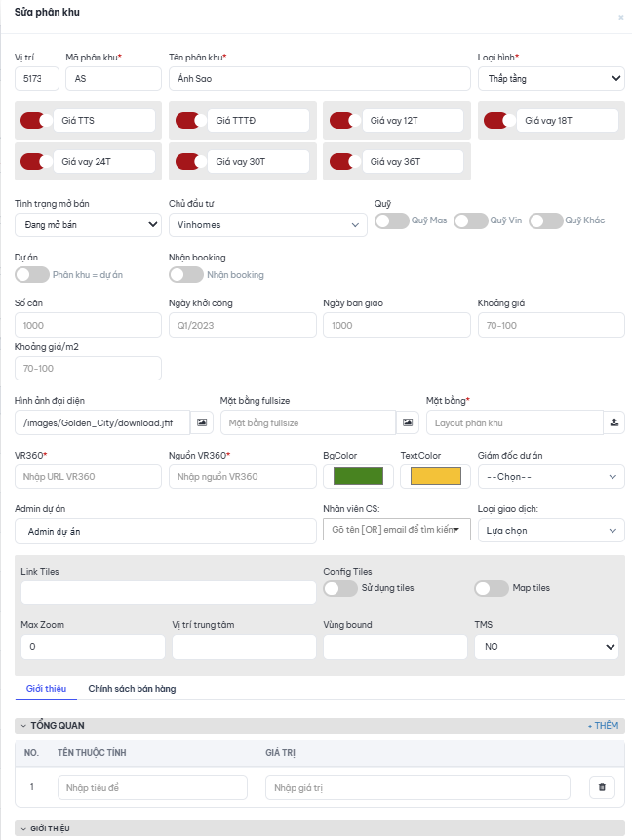Click the Link Tiles field
Screen dimensions: 632x840
(x=169, y=592)
